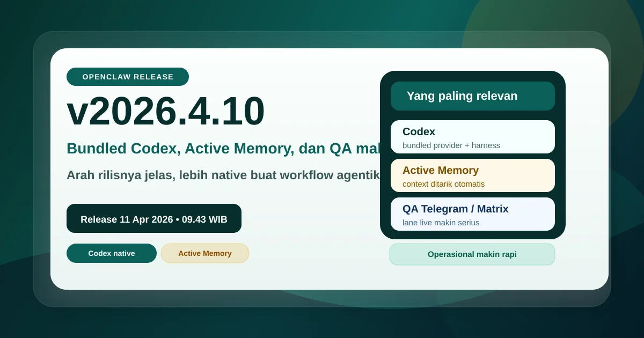Click the Codex native pill

click(112, 253)
